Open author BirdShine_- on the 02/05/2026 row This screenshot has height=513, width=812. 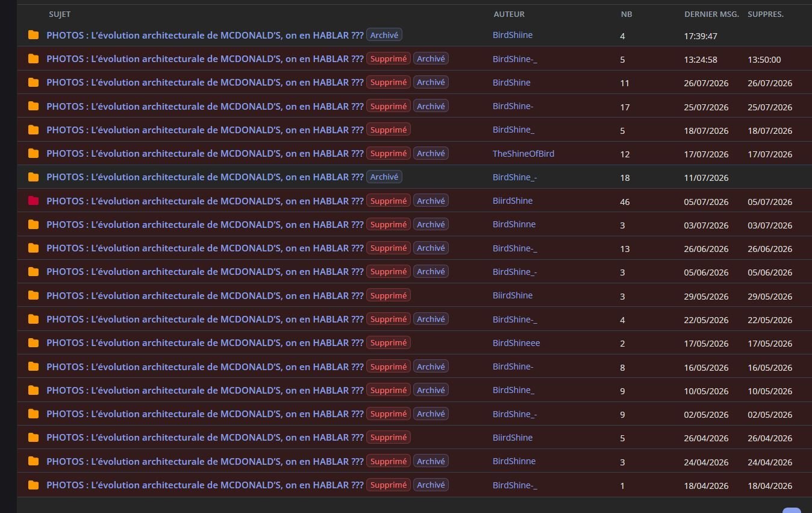click(x=514, y=414)
